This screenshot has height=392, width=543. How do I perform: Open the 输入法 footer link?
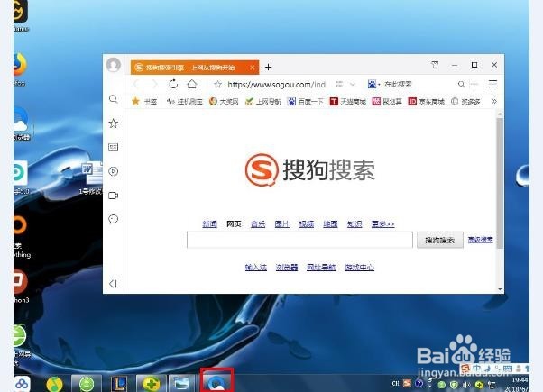click(256, 268)
